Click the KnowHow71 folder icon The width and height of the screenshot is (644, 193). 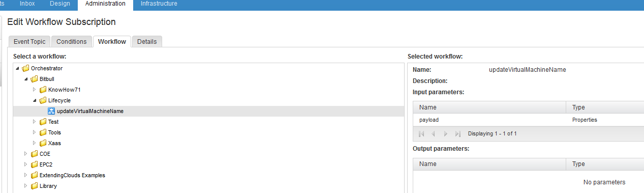43,90
